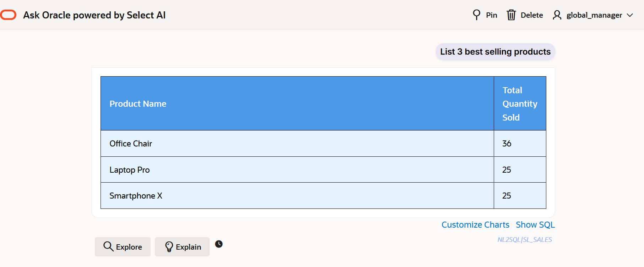Click the quantity value 36
644x267 pixels.
coord(507,144)
